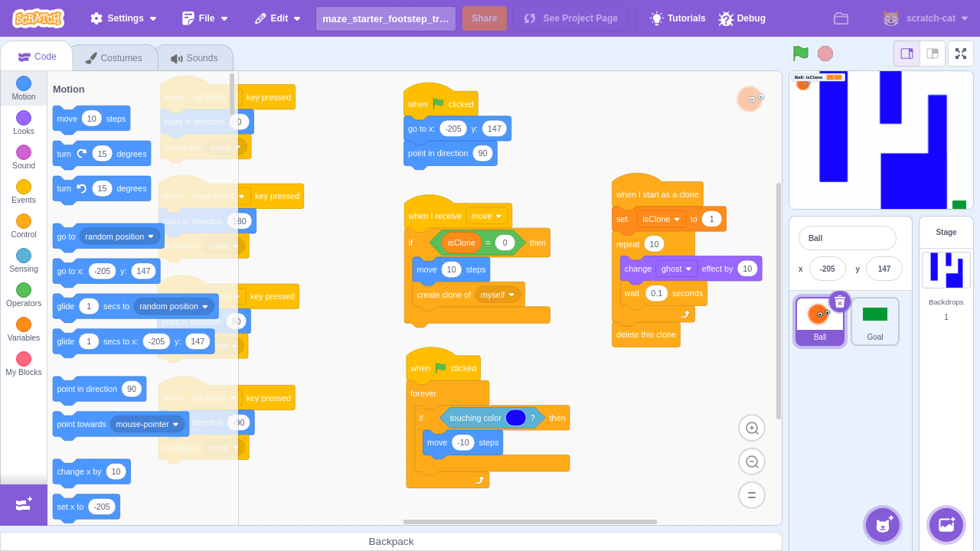The width and height of the screenshot is (980, 551).
Task: Open the My Stuff folder icon
Action: (841, 18)
